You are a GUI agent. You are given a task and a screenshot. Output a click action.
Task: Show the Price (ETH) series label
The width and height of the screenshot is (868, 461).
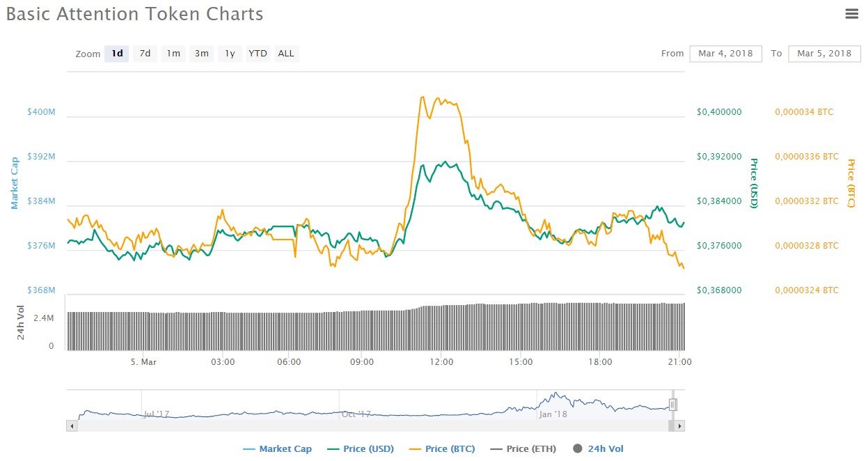[531, 449]
